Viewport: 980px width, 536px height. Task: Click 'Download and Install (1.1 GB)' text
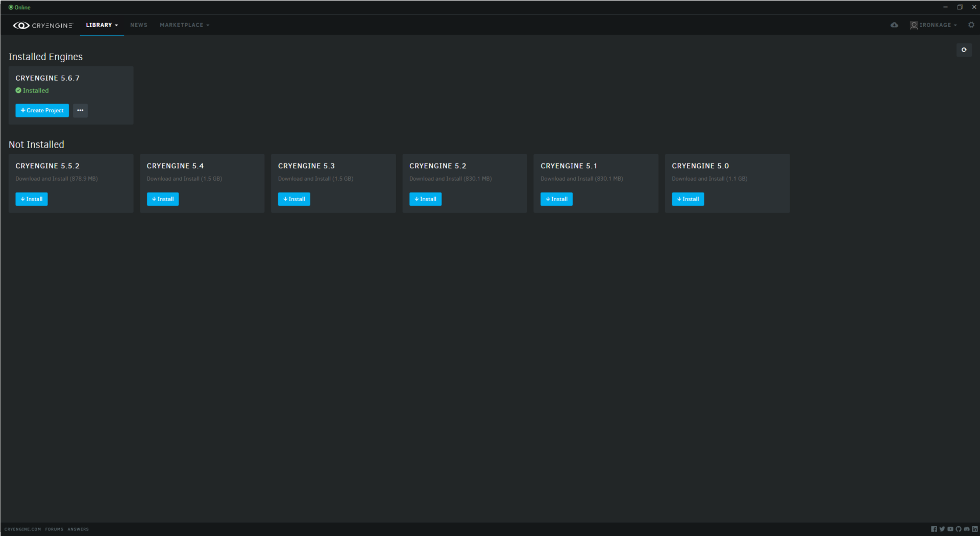click(709, 179)
